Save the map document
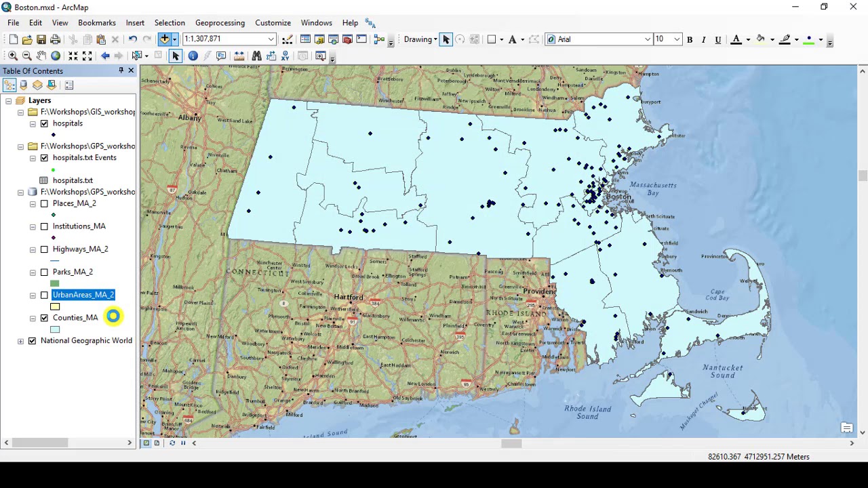Image resolution: width=868 pixels, height=488 pixels. point(41,39)
